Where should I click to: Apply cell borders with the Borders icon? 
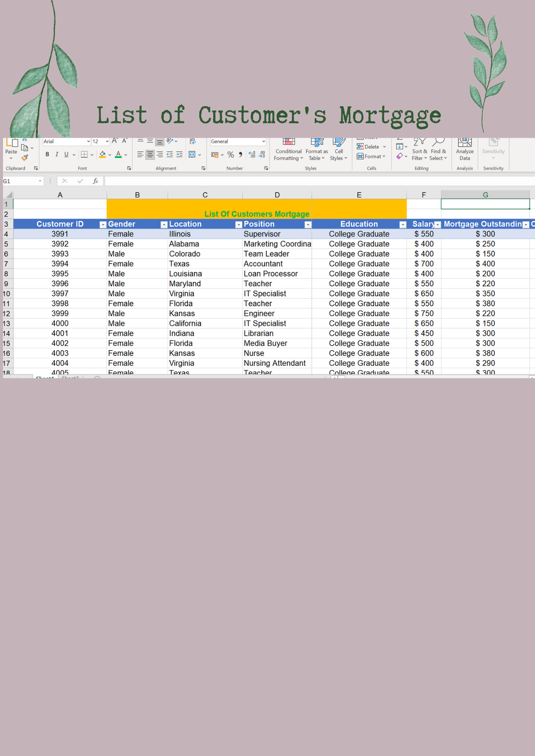[84, 154]
